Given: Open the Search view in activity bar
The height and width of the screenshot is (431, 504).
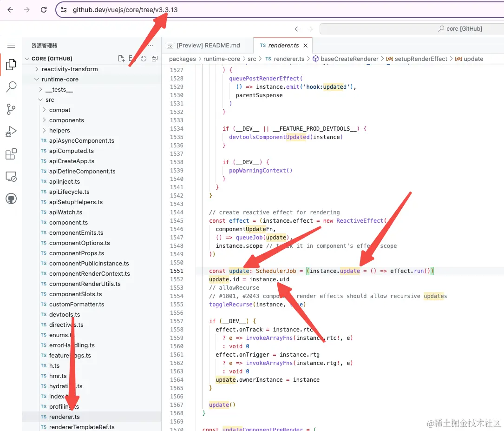Looking at the screenshot, I should 11,87.
